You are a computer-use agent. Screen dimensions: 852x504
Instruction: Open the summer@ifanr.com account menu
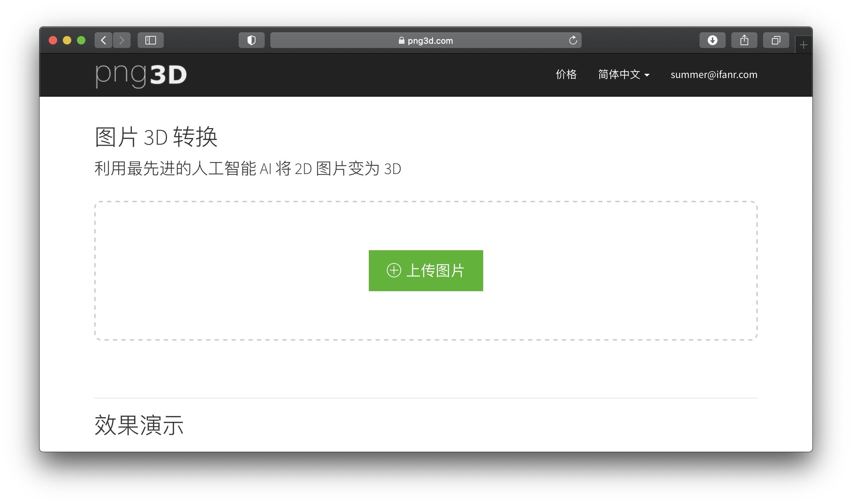tap(714, 74)
